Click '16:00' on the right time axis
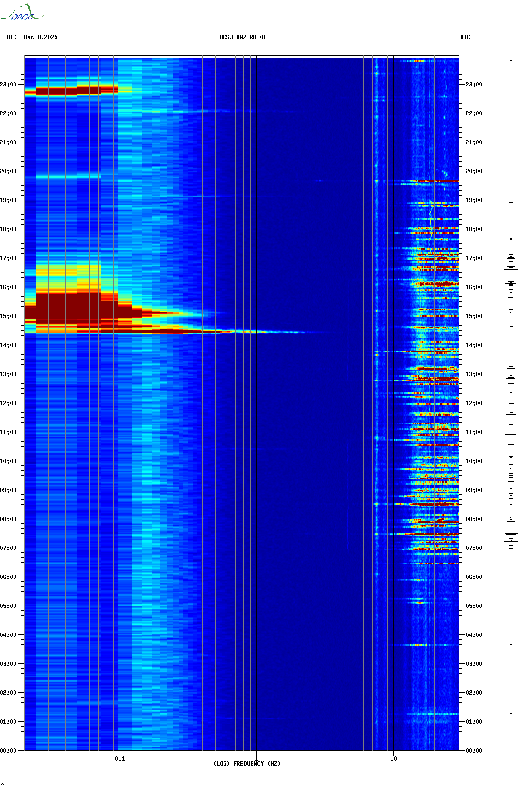Viewport: 532px width, 789px height. pyautogui.click(x=474, y=287)
